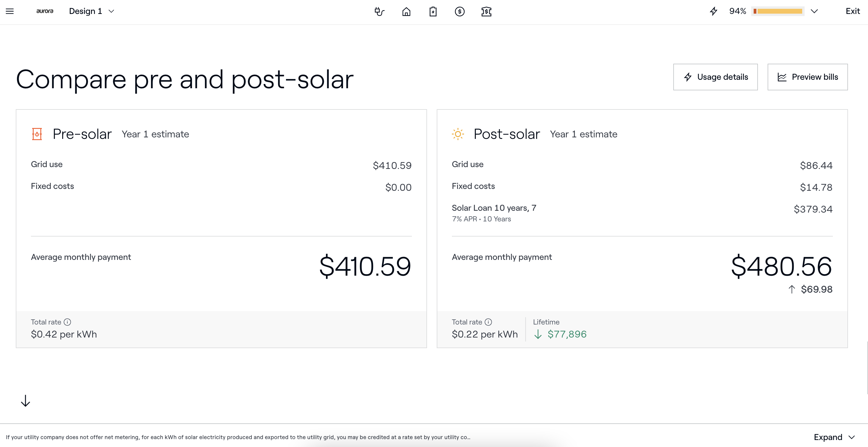Show Pre-solar Total rate info tooltip
This screenshot has width=868, height=447.
[x=67, y=322]
